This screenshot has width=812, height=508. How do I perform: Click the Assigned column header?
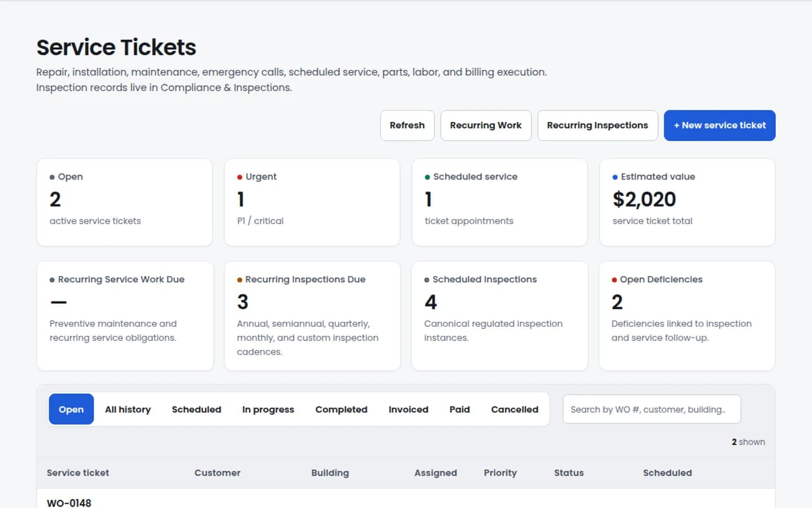pos(435,473)
